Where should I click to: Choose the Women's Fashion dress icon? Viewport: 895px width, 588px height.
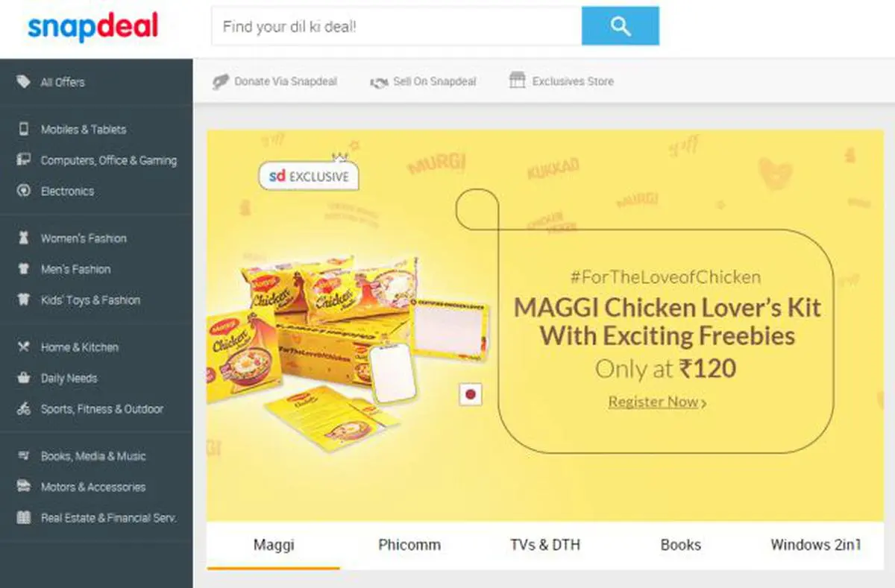pyautogui.click(x=24, y=238)
